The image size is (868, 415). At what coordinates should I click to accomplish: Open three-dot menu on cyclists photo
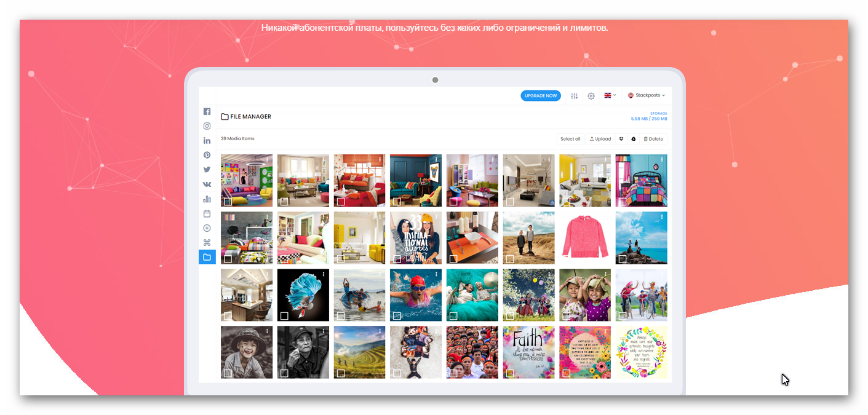(663, 274)
